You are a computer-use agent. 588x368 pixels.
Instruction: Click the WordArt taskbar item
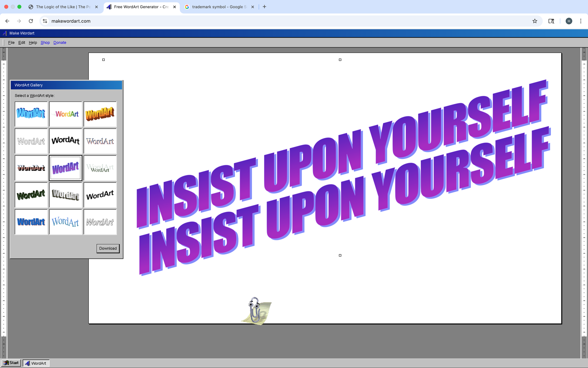click(x=36, y=363)
